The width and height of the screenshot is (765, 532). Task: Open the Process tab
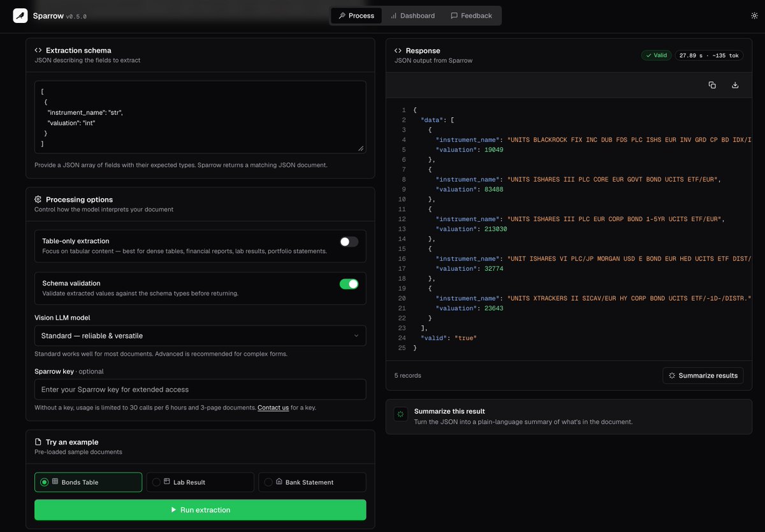(x=357, y=16)
